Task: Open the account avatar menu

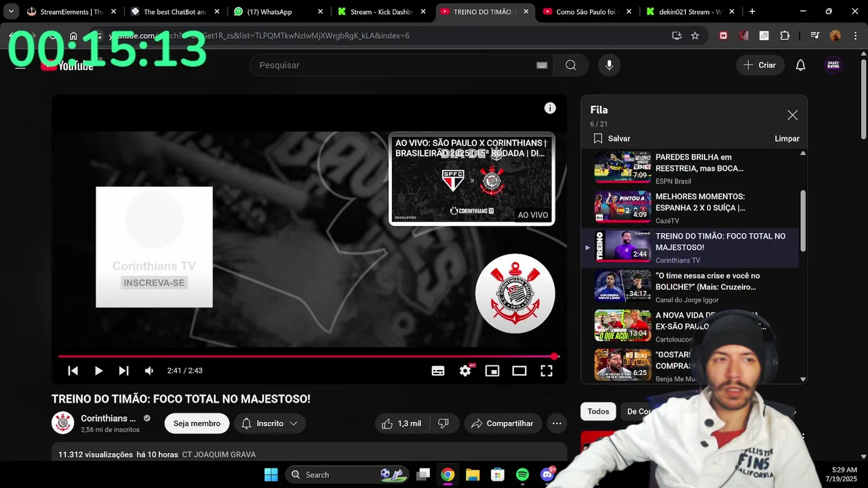Action: 833,65
